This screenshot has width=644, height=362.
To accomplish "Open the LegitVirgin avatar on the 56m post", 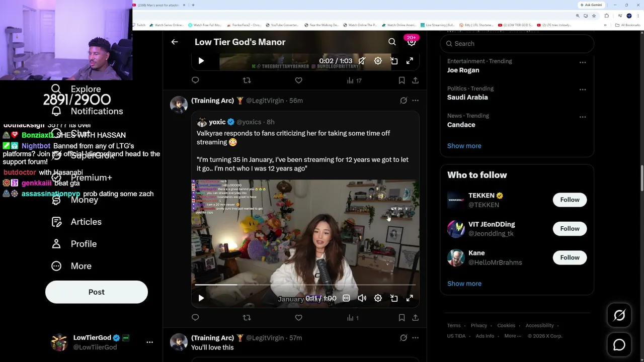I will point(179,104).
